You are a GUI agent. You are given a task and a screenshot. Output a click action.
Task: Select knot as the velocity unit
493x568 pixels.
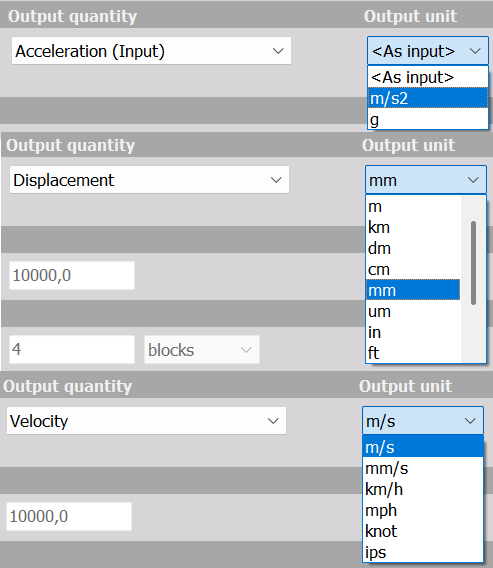click(x=423, y=531)
